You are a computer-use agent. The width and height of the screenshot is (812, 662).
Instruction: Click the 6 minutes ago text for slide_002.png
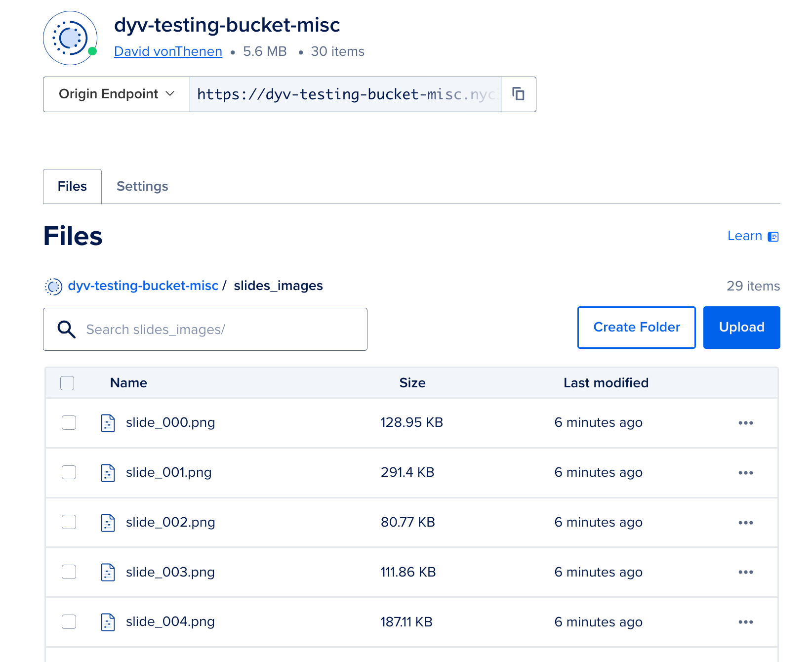point(598,522)
